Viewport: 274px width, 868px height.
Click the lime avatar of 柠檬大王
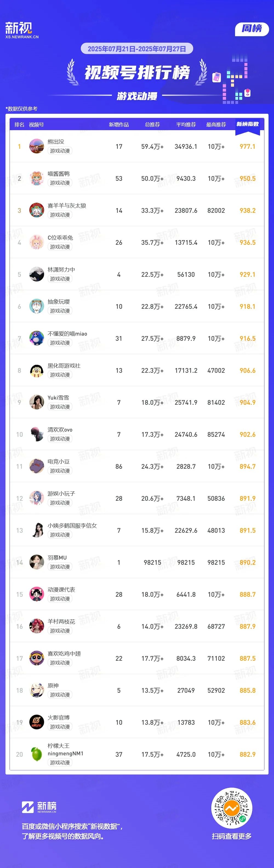click(x=36, y=754)
